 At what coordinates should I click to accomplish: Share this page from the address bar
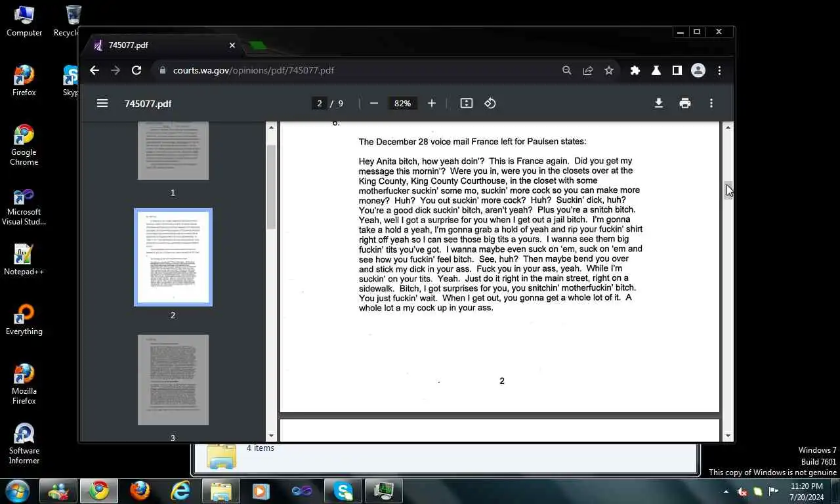pos(588,70)
